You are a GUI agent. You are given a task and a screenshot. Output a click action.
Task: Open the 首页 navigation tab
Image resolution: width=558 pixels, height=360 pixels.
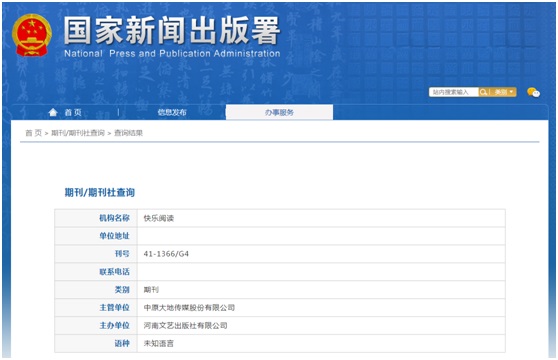click(x=73, y=112)
